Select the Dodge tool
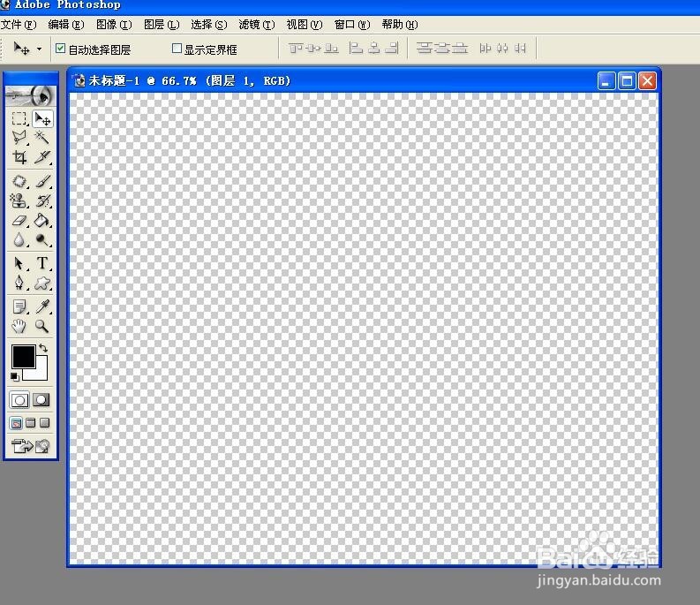This screenshot has height=605, width=700. point(42,240)
